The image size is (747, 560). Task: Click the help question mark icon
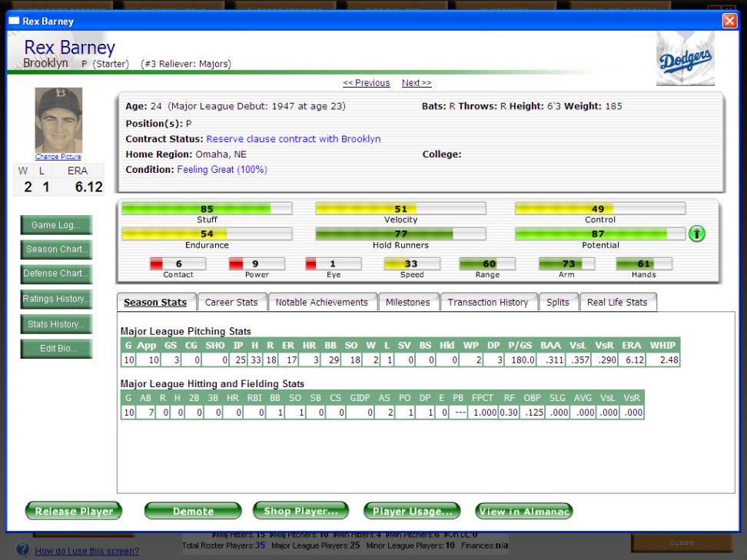pos(23,549)
